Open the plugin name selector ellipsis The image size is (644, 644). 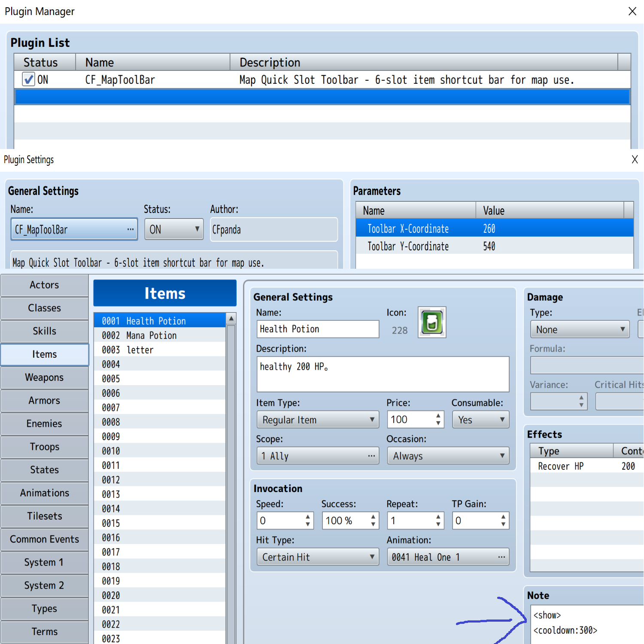131,229
